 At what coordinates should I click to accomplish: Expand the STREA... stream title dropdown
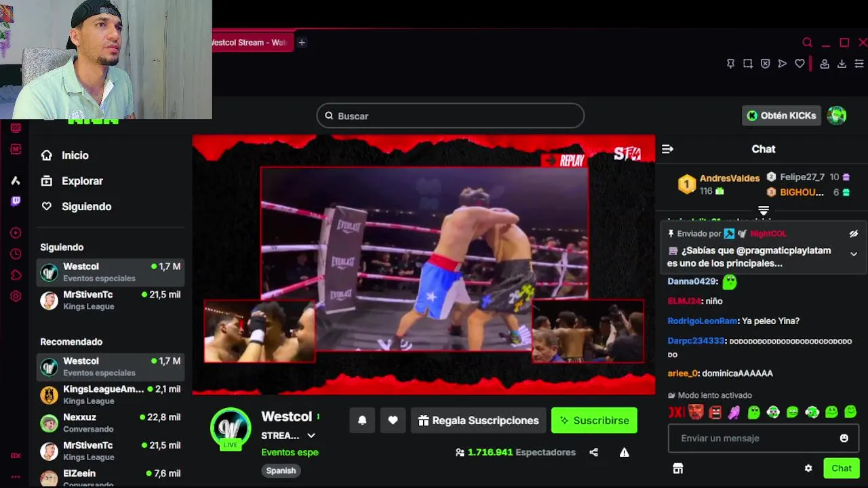point(311,436)
